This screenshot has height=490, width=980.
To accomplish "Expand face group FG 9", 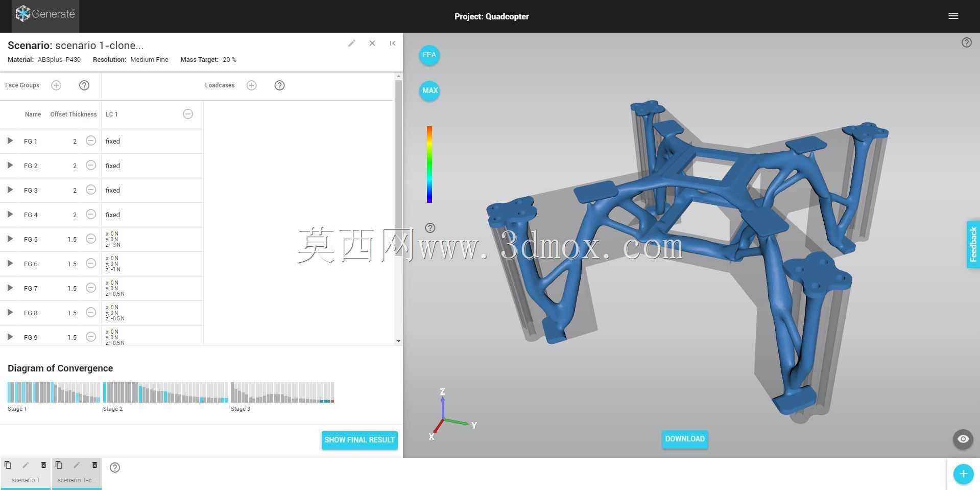I will (10, 337).
